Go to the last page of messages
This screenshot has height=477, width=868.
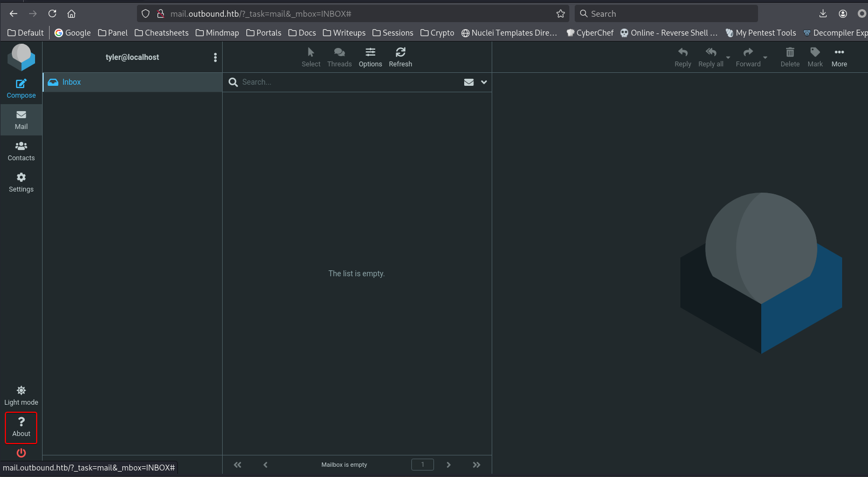(x=476, y=465)
